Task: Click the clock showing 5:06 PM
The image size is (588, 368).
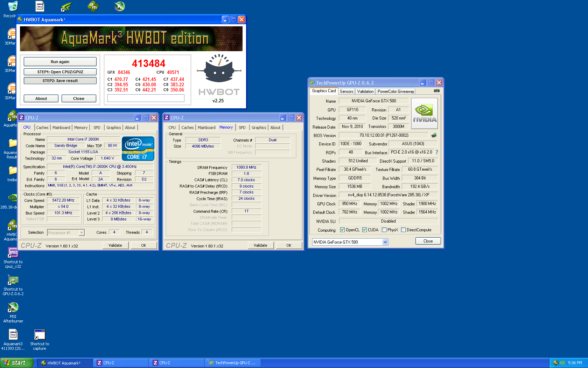Action: pyautogui.click(x=575, y=363)
